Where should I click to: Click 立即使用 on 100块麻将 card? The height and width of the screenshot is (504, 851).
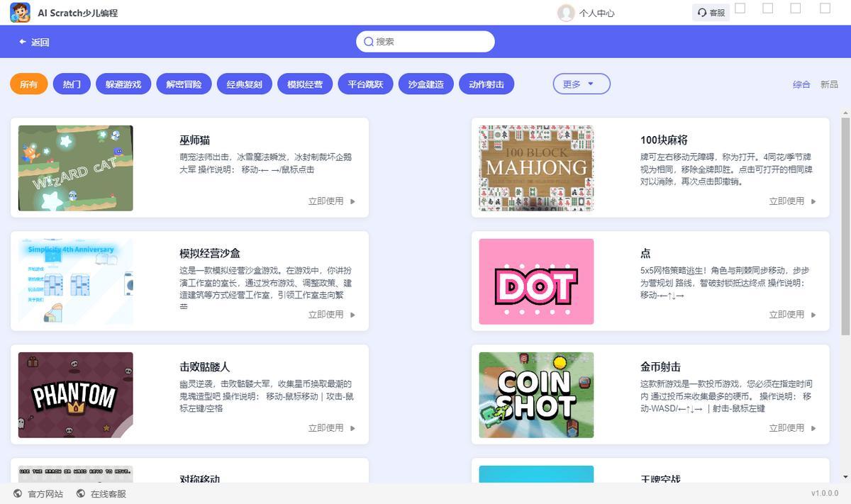(x=791, y=201)
